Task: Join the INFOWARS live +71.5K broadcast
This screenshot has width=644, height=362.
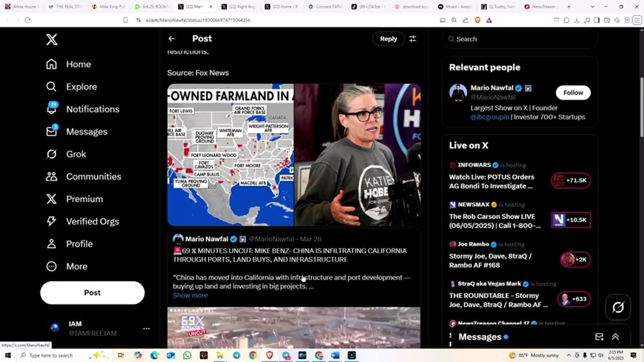Action: click(571, 180)
